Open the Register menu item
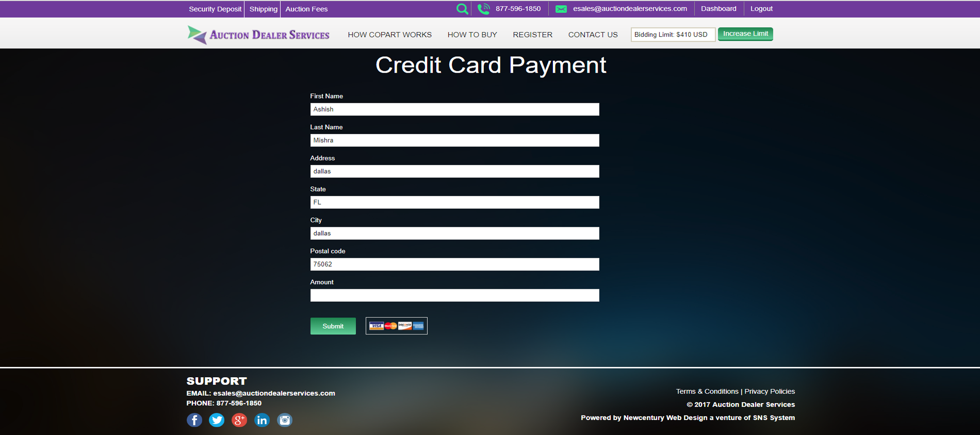 533,35
